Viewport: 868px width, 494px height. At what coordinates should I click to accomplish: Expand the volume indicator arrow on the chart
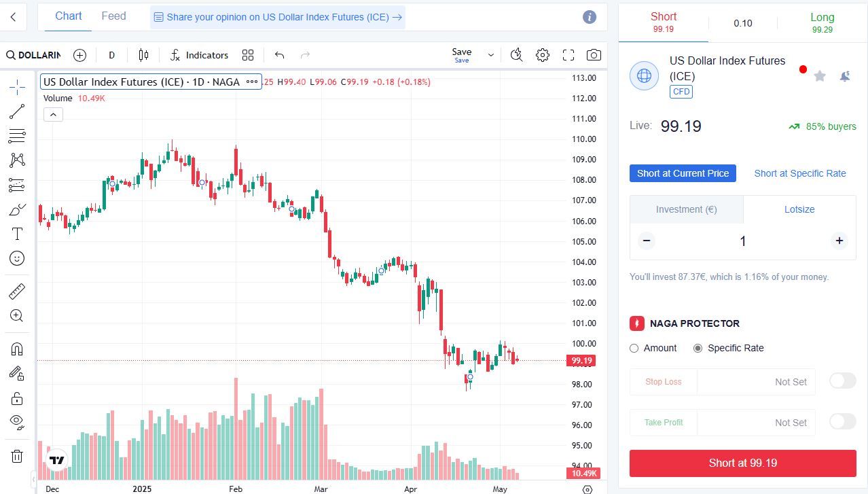(53, 114)
